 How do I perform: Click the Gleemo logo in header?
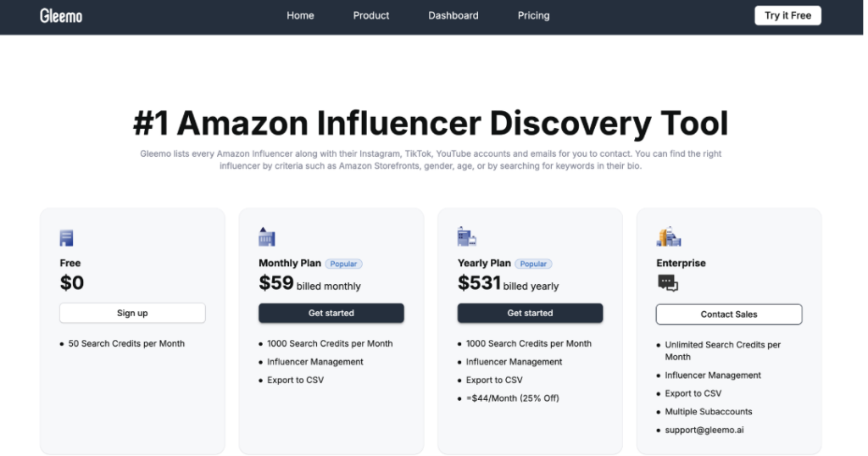tap(61, 15)
